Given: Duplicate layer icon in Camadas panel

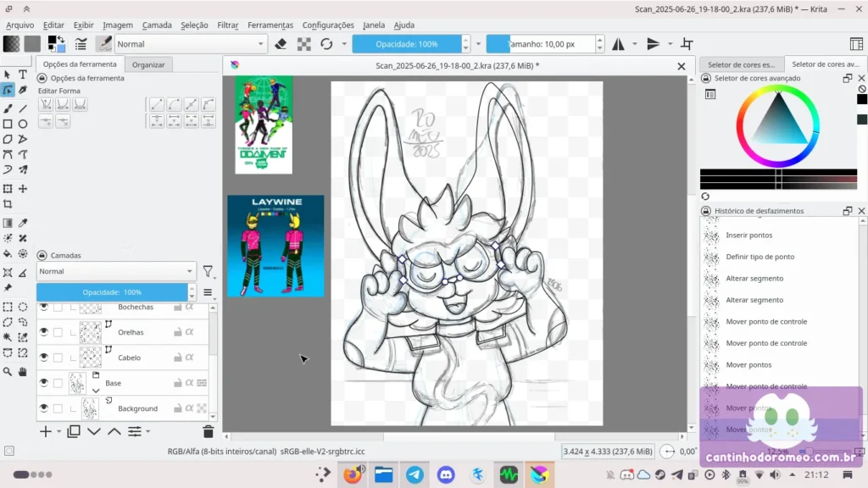Looking at the screenshot, I should pos(74,431).
